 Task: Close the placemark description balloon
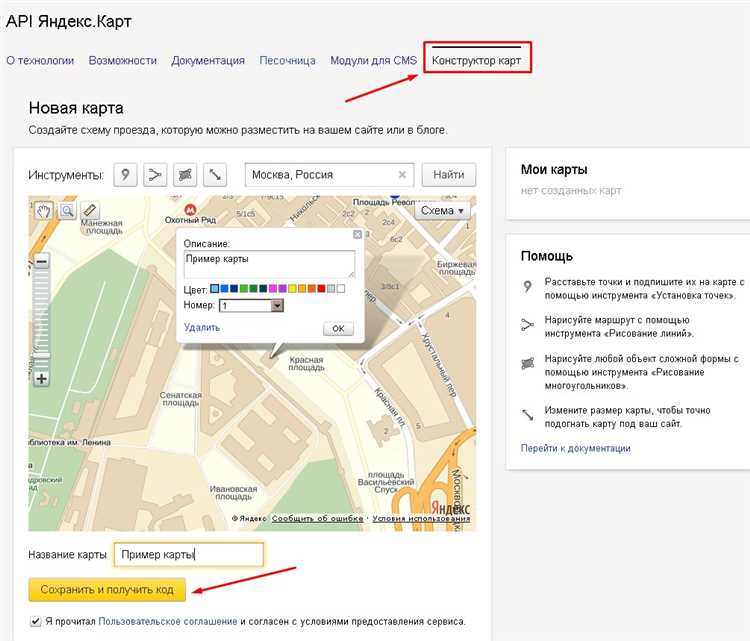click(357, 234)
